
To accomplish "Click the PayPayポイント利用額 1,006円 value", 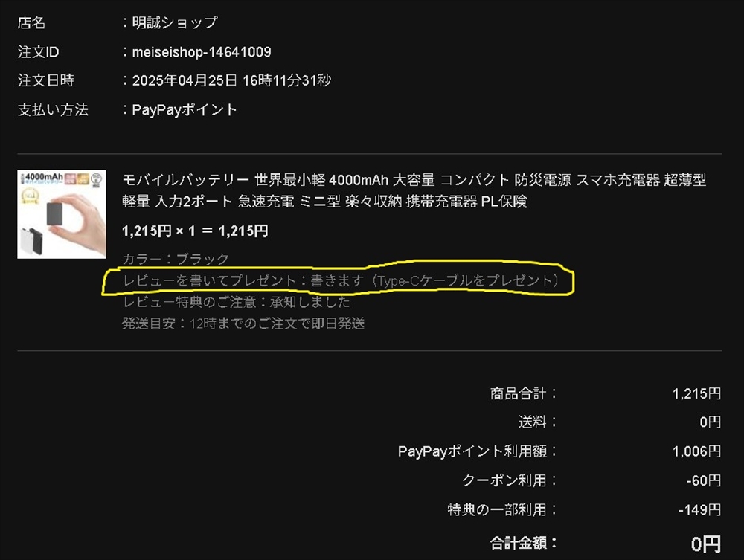I will 696,451.
